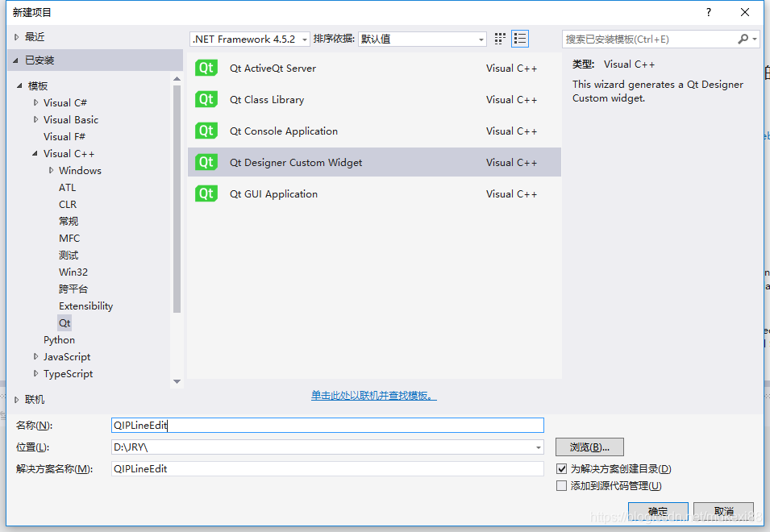Expand the TypeScript node
The width and height of the screenshot is (770, 532).
tap(35, 373)
